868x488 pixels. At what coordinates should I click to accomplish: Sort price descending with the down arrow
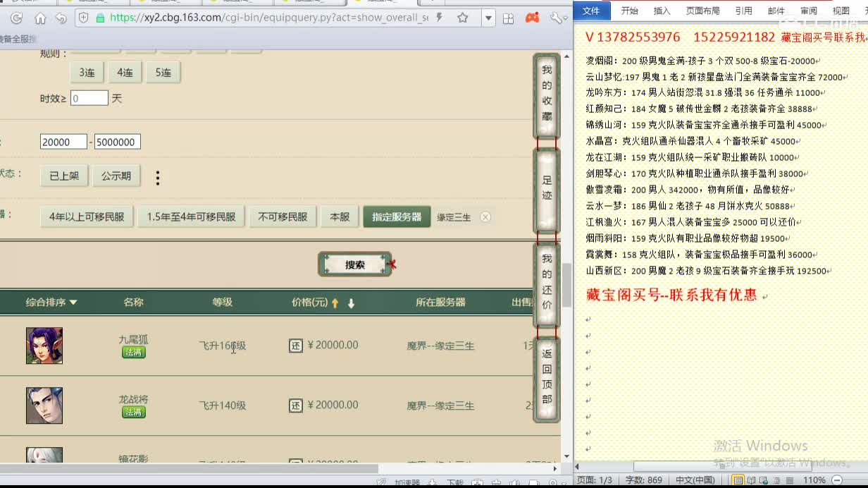351,303
